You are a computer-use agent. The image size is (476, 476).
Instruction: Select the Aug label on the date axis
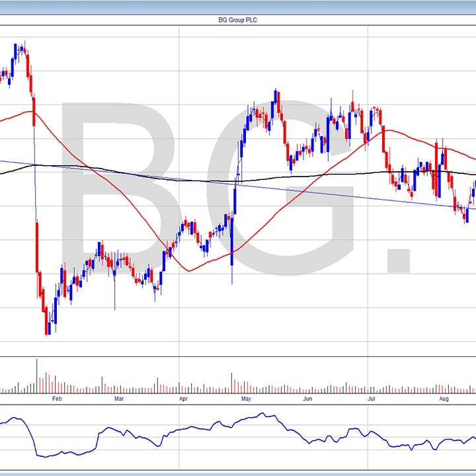444,399
